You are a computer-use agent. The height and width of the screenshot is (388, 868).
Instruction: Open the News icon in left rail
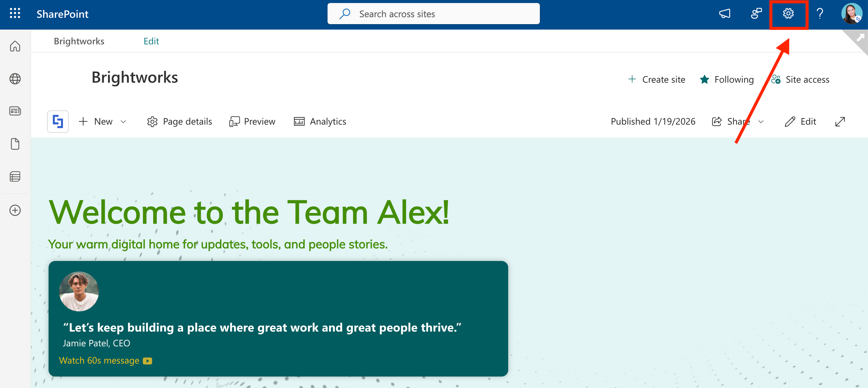[15, 111]
